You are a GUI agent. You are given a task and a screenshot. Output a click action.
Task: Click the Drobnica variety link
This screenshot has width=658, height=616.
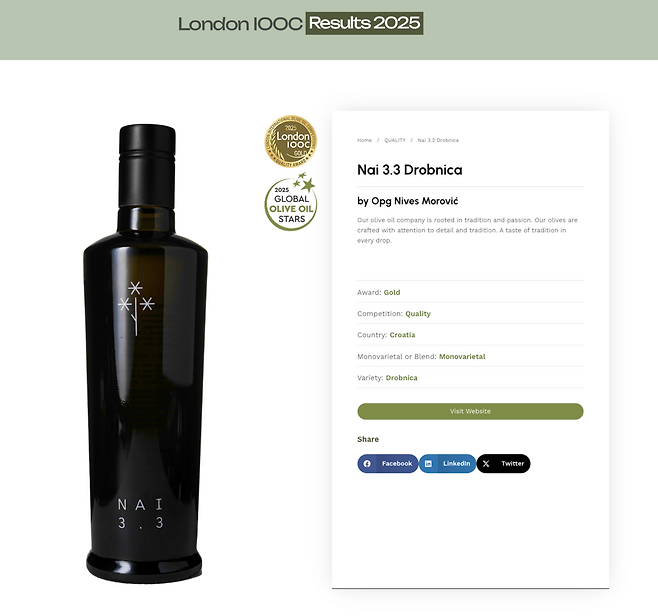pyautogui.click(x=402, y=378)
